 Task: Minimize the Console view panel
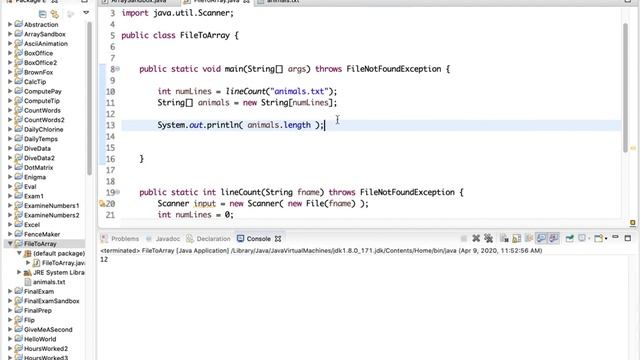pyautogui.click(x=615, y=237)
